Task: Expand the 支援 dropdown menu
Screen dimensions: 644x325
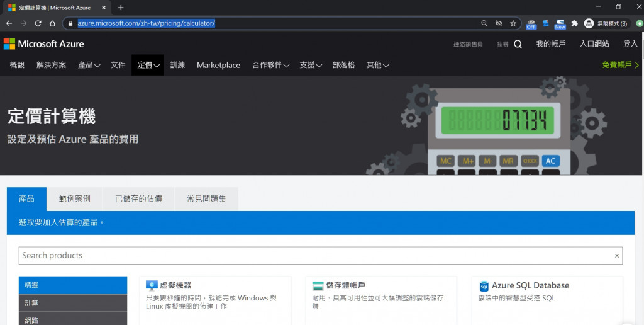Action: tap(311, 65)
